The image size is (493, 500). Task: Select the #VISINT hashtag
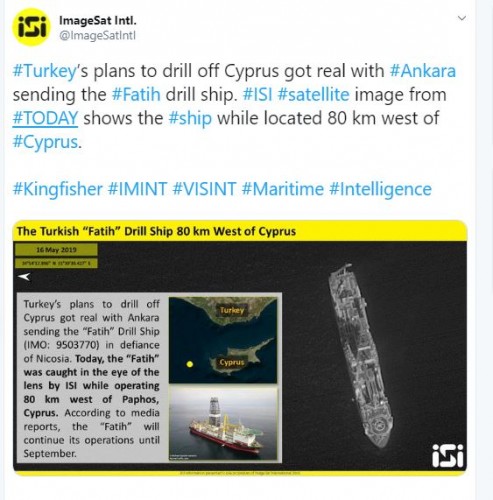(x=204, y=189)
